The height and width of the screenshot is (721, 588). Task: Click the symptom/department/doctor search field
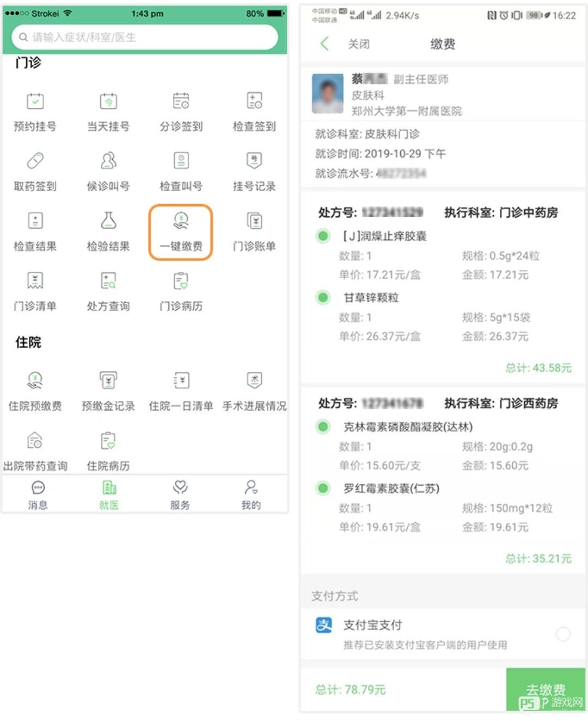145,38
